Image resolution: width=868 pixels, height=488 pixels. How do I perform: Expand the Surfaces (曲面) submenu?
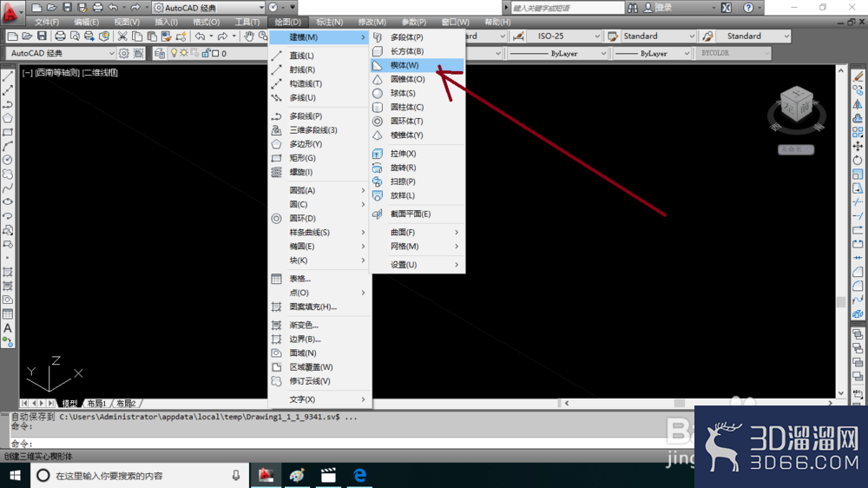[417, 232]
